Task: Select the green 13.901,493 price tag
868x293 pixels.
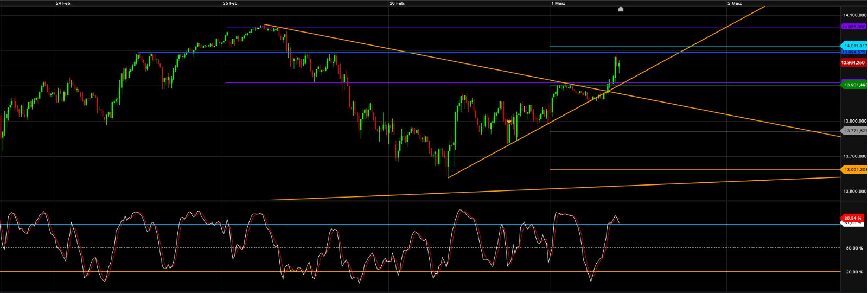Action: pos(854,85)
